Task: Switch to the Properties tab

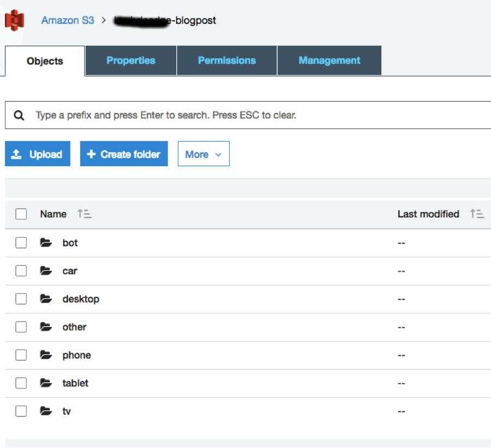Action: click(131, 60)
